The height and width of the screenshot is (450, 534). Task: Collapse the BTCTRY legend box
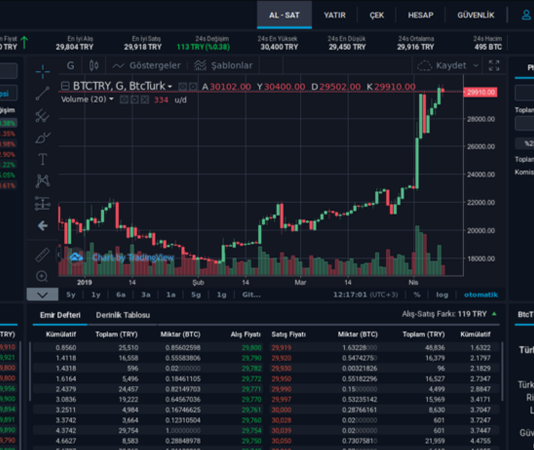coord(65,86)
